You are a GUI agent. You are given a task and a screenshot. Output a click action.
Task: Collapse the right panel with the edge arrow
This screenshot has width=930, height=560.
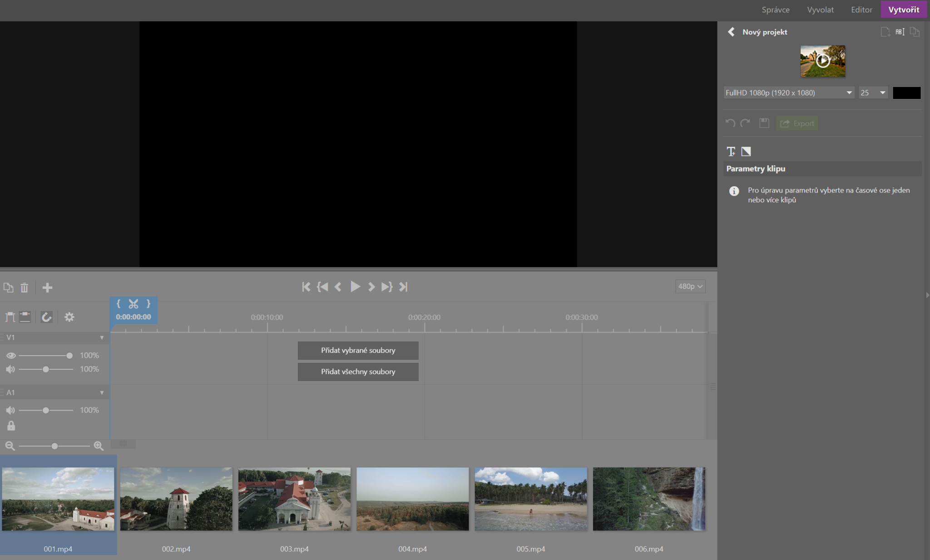point(927,295)
